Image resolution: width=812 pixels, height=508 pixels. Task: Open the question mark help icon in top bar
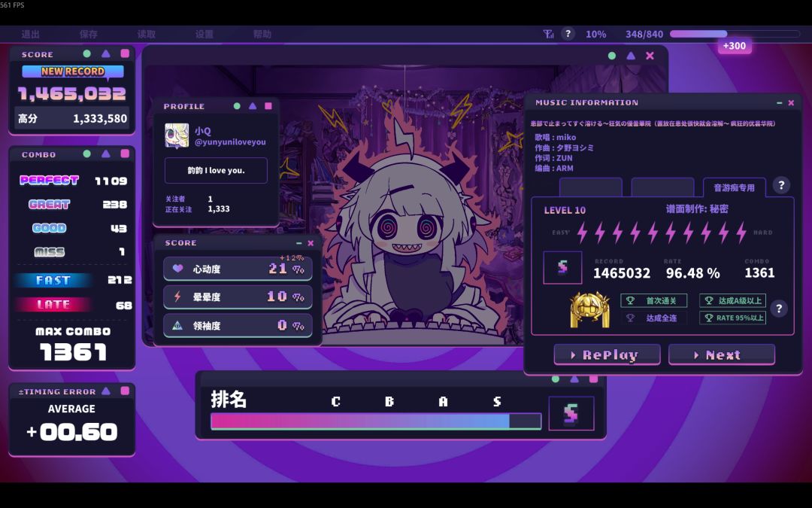tap(568, 34)
